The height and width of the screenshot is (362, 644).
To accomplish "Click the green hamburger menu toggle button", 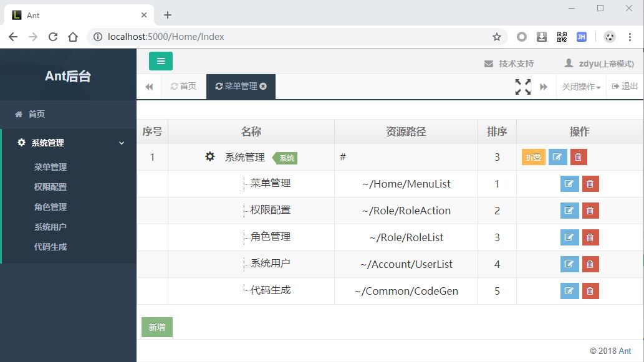I will (x=160, y=61).
